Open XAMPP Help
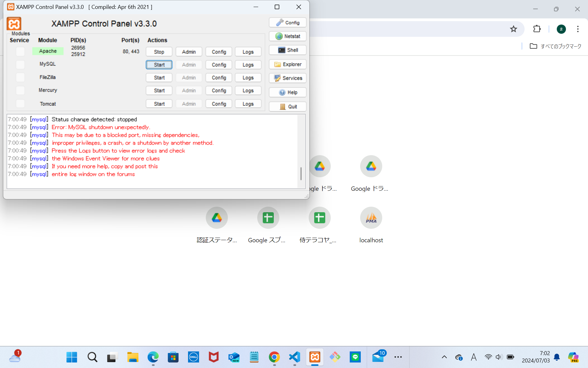The image size is (588, 368). coord(288,92)
